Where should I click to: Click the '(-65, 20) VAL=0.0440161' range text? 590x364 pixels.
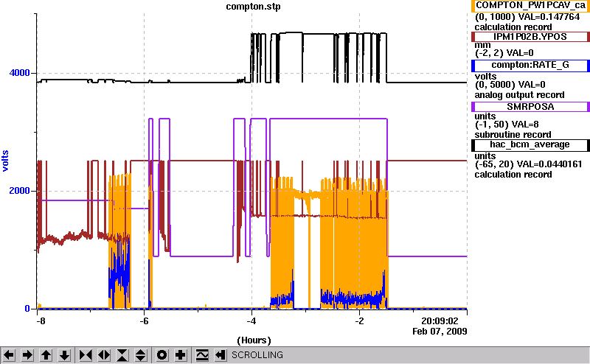(528, 164)
